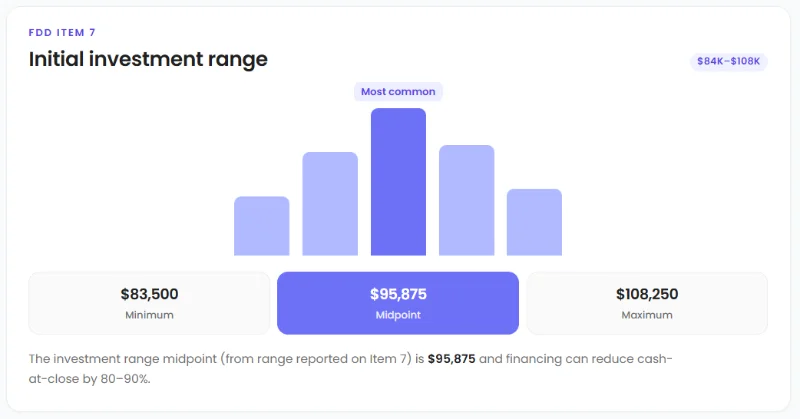The height and width of the screenshot is (419, 800).
Task: Click the second bar from left
Action: (330, 204)
